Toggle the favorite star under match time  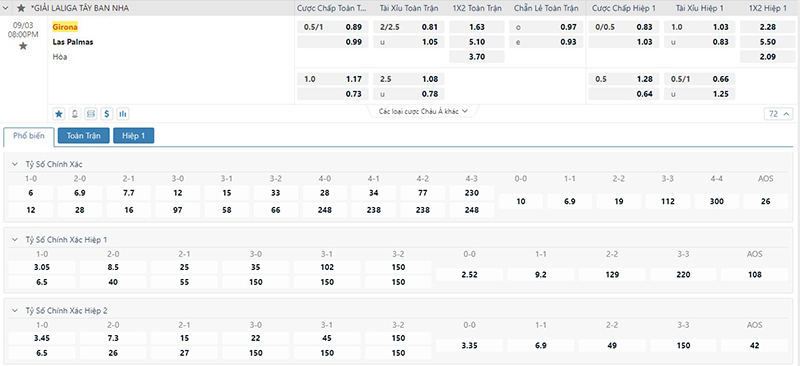click(x=23, y=46)
